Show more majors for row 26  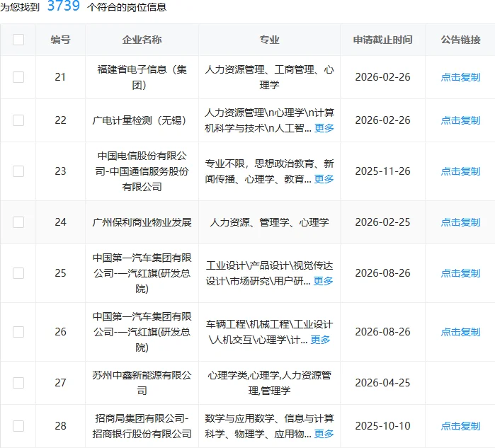(320, 340)
